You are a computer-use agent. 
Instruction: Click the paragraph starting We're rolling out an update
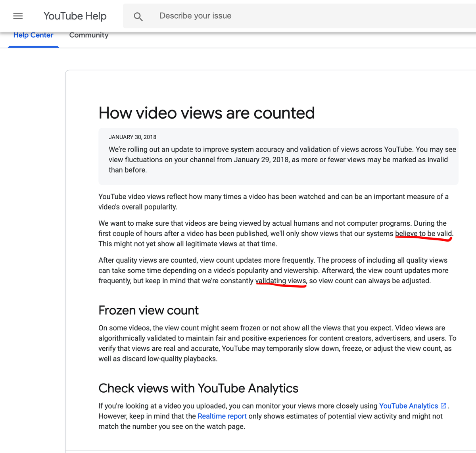282,159
